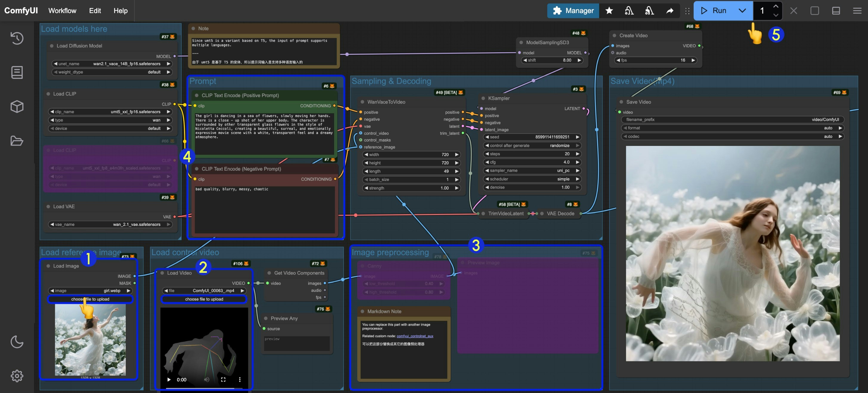Open the Workflows panel in the sidebar
Screen dimensions: 868x393
point(17,72)
